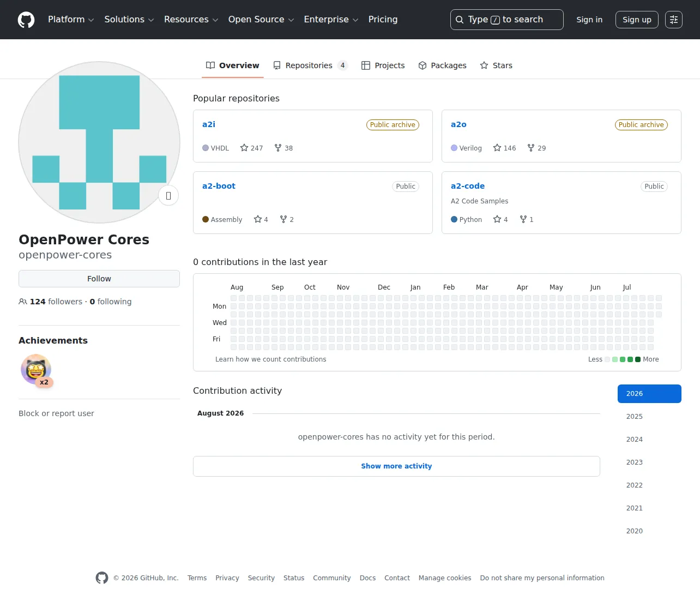The height and width of the screenshot is (607, 700).
Task: Click the GitHub logo in the header
Action: (26, 20)
